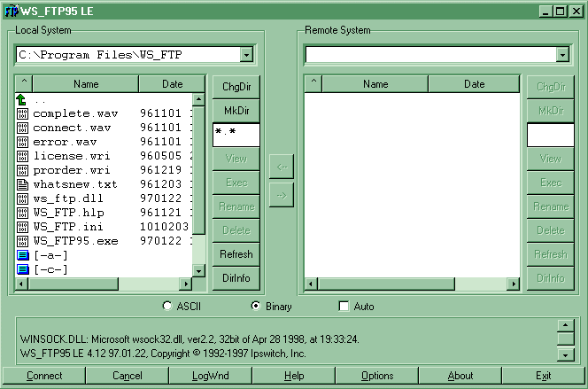Click the WINSOCK.DLL log message line
This screenshot has width=588, height=389.
point(190,339)
